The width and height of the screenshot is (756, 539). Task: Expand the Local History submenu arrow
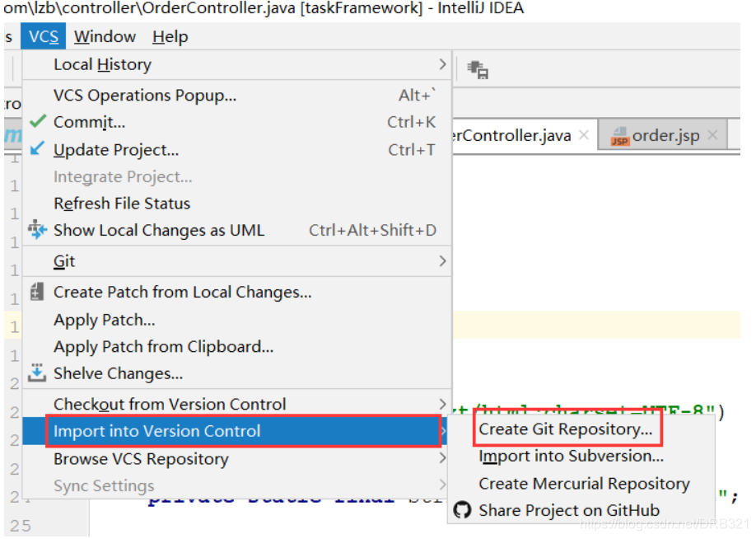tap(442, 64)
